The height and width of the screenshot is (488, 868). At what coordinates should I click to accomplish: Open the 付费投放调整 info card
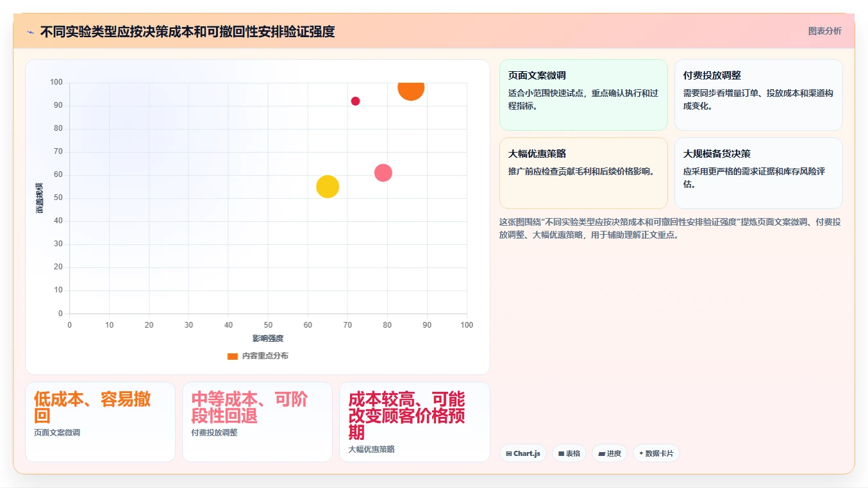tap(758, 95)
